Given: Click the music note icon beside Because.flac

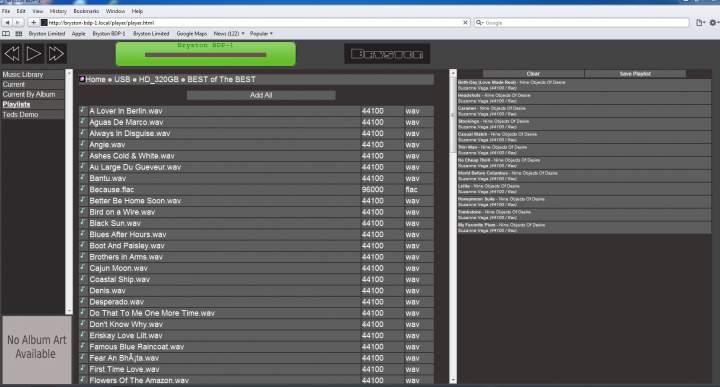Looking at the screenshot, I should 83,189.
